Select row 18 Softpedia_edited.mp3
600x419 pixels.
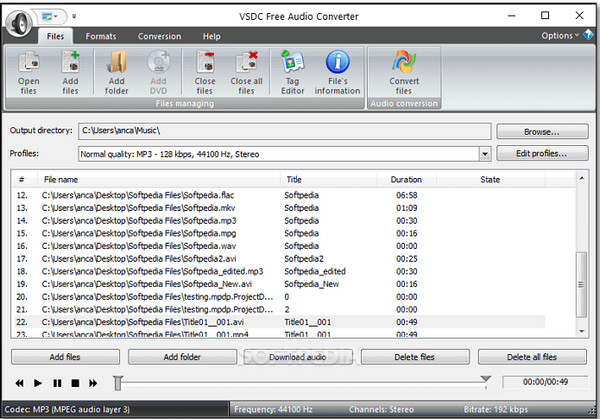pyautogui.click(x=279, y=271)
